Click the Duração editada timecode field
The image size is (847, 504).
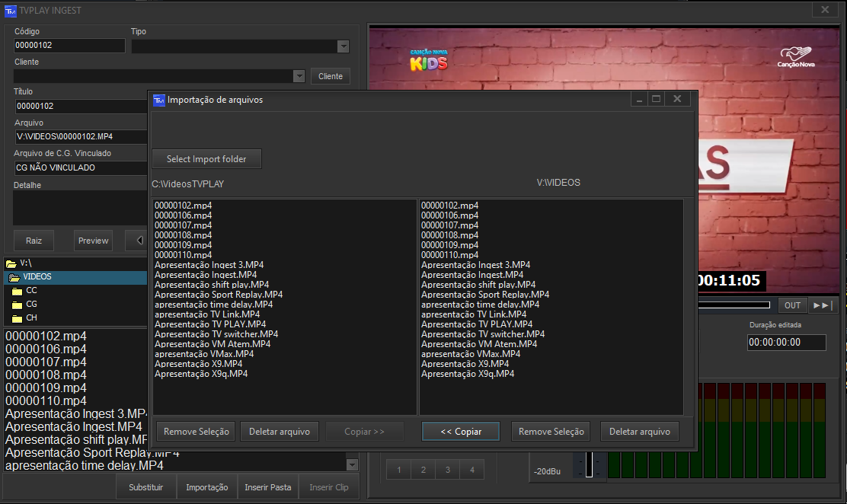click(785, 343)
